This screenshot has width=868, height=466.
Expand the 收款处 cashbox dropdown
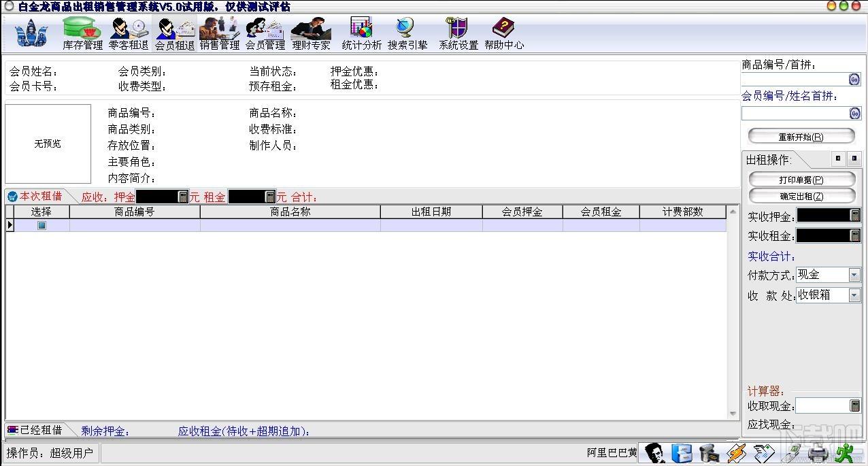click(854, 295)
